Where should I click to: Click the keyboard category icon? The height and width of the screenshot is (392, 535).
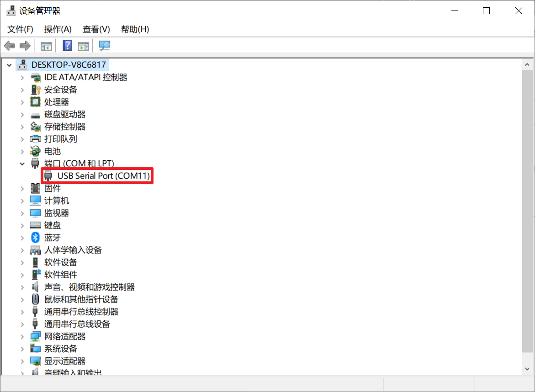pos(35,225)
